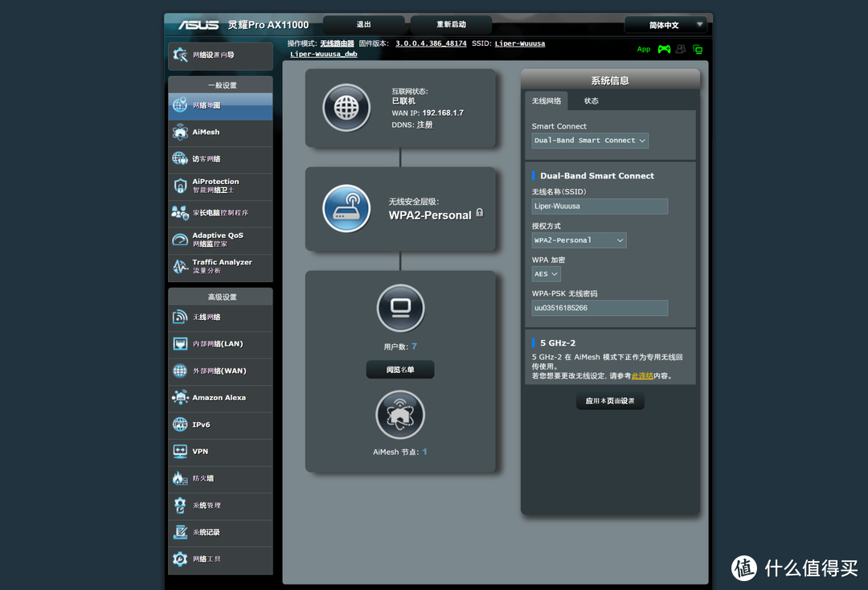
Task: Select 外部网络(WAN) menu item
Action: tap(220, 371)
